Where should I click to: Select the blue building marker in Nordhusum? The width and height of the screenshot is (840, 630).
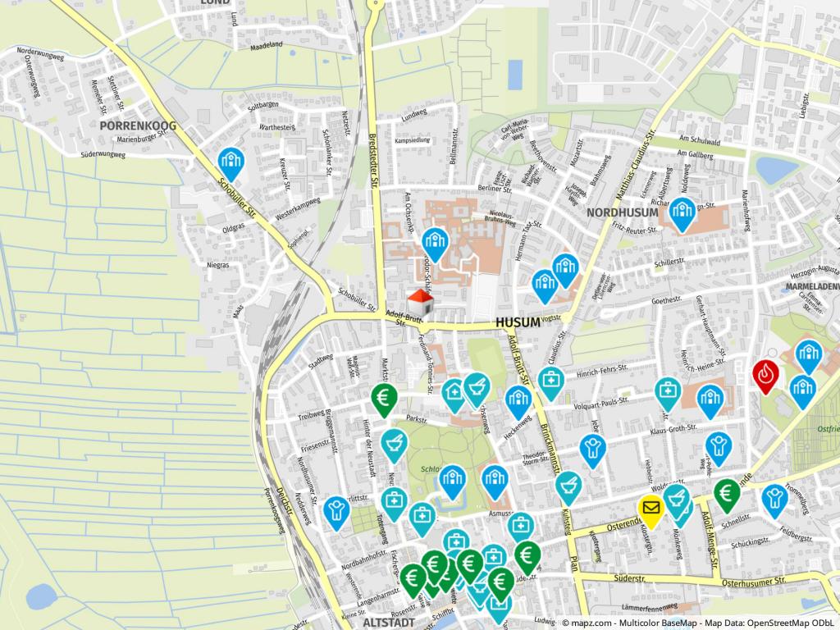[682, 212]
